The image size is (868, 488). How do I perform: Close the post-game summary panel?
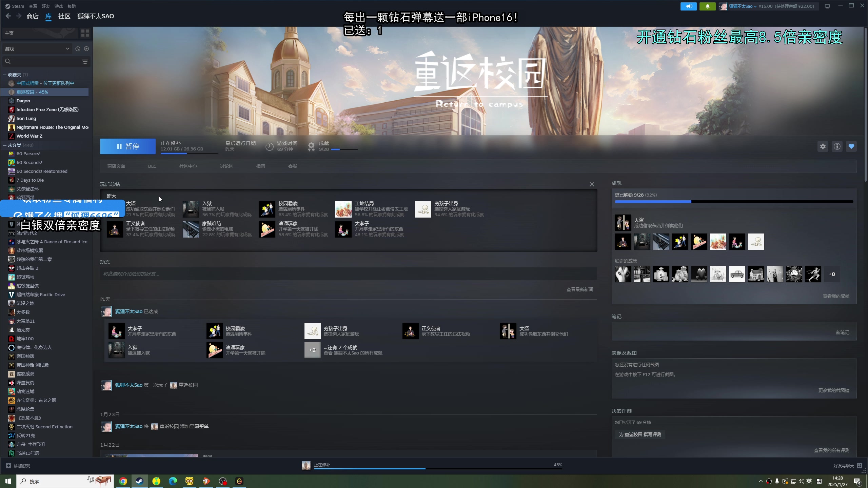(x=592, y=184)
